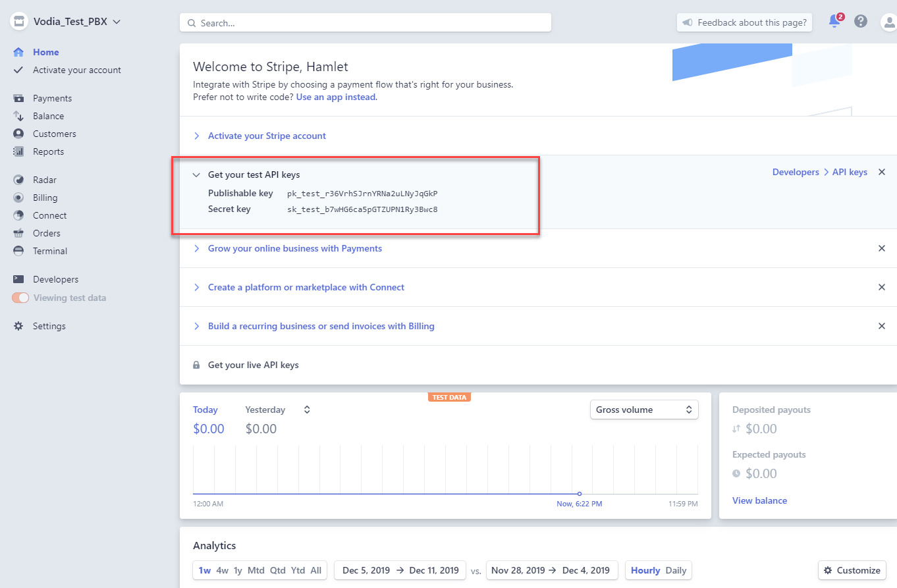Click the megaphone icon in feedback button
Viewport: 897px width, 588px height.
[688, 22]
